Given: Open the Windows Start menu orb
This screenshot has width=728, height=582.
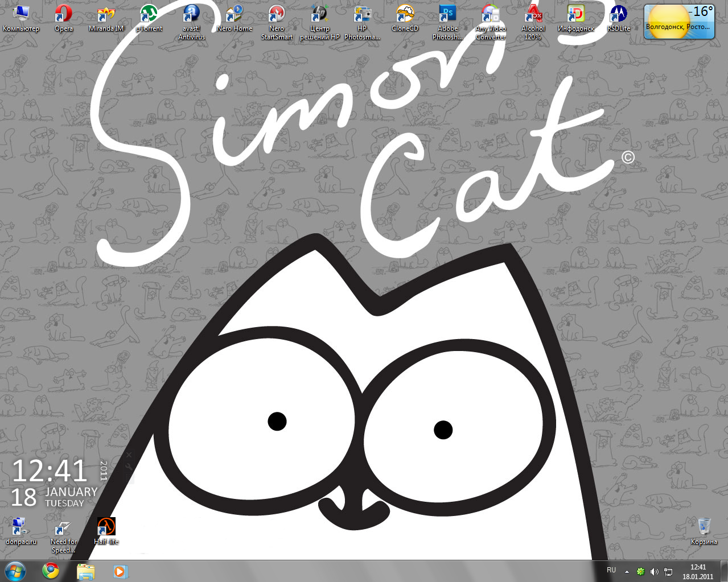Looking at the screenshot, I should 15,571.
